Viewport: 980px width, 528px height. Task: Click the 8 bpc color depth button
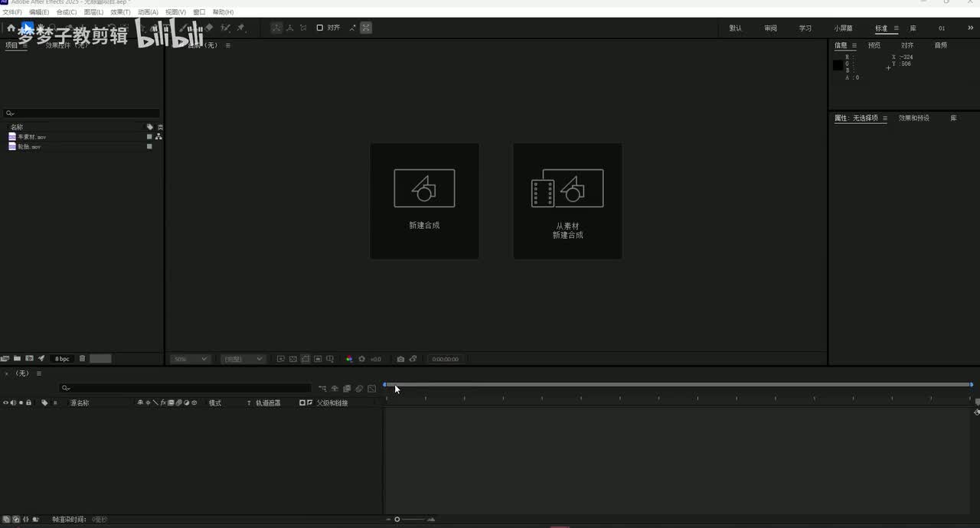point(62,359)
